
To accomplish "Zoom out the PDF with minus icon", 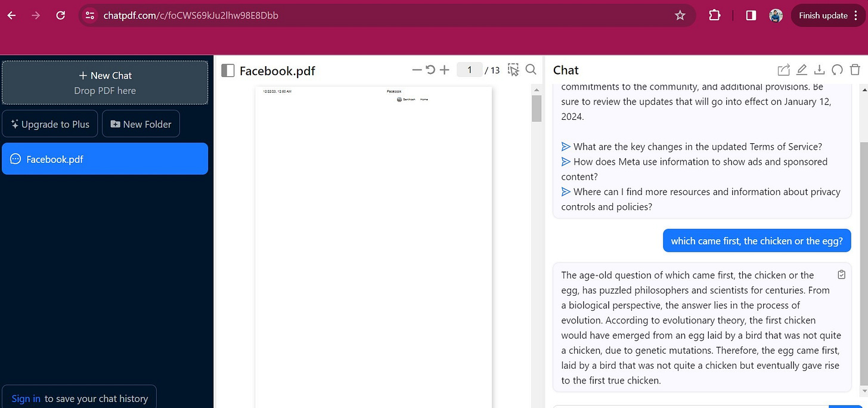I will click(417, 70).
